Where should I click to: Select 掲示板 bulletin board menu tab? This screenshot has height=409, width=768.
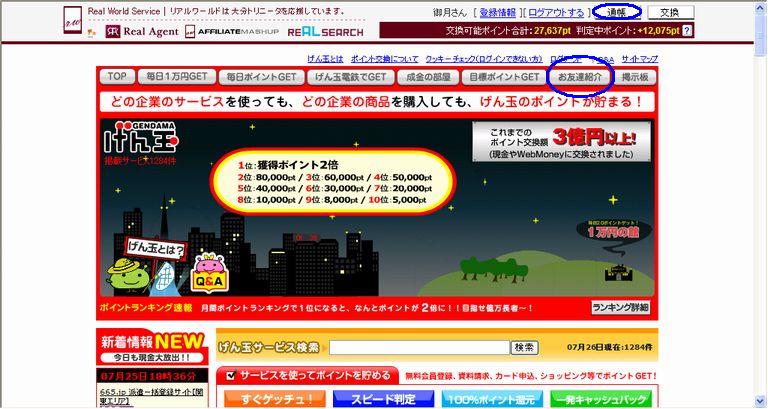pyautogui.click(x=635, y=77)
